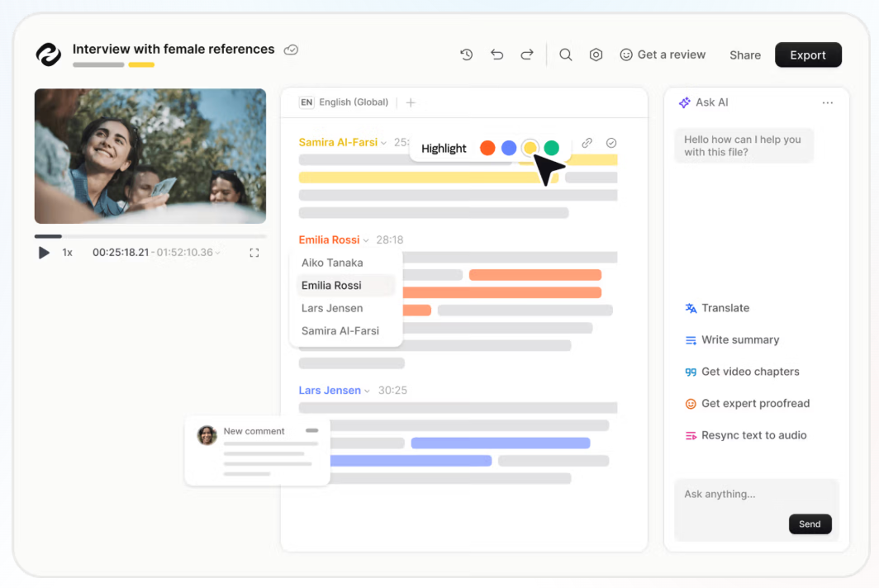Click the Ask anything input field
The height and width of the screenshot is (588, 879).
756,510
